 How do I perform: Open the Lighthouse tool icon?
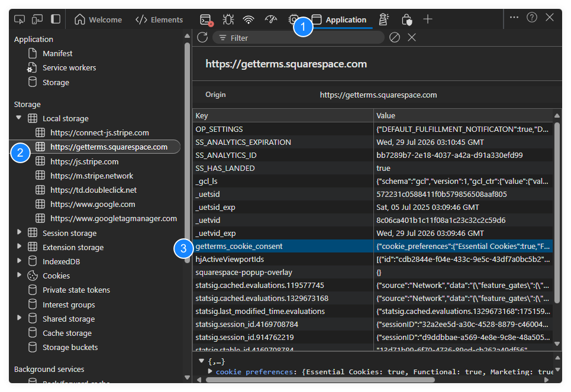click(x=383, y=20)
